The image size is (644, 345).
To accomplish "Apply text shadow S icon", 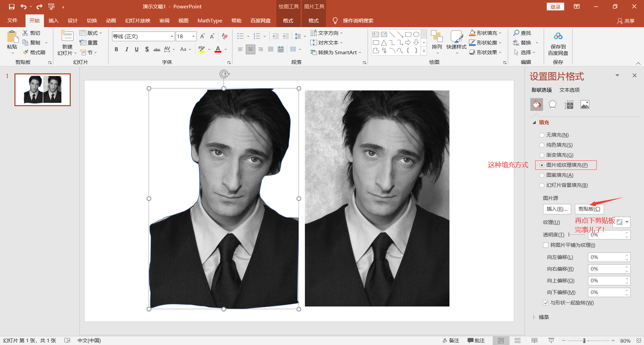I will [x=147, y=50].
